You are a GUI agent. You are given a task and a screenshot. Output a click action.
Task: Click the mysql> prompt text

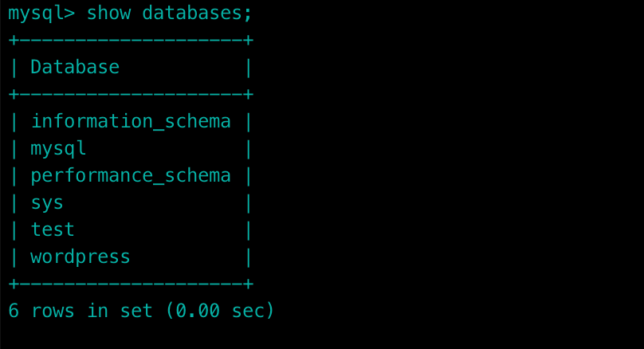click(x=41, y=14)
